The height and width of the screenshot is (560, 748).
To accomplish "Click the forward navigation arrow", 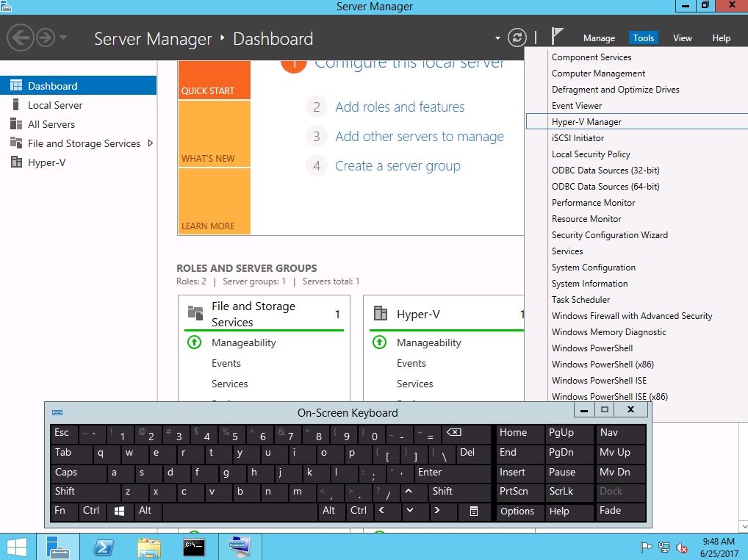I will coord(46,37).
